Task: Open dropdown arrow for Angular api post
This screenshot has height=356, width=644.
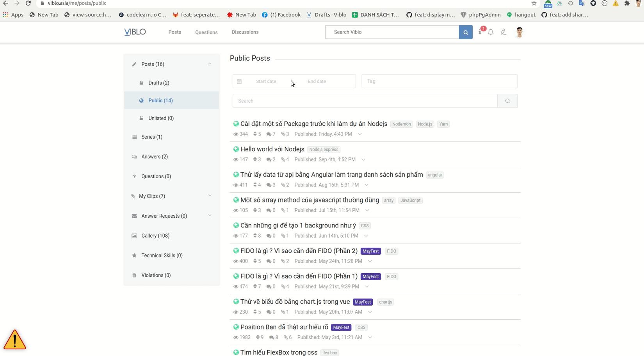Action: (366, 185)
